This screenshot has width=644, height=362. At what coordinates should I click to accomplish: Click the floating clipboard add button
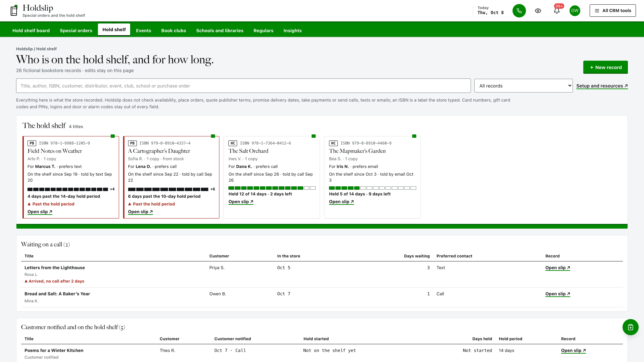point(630,327)
